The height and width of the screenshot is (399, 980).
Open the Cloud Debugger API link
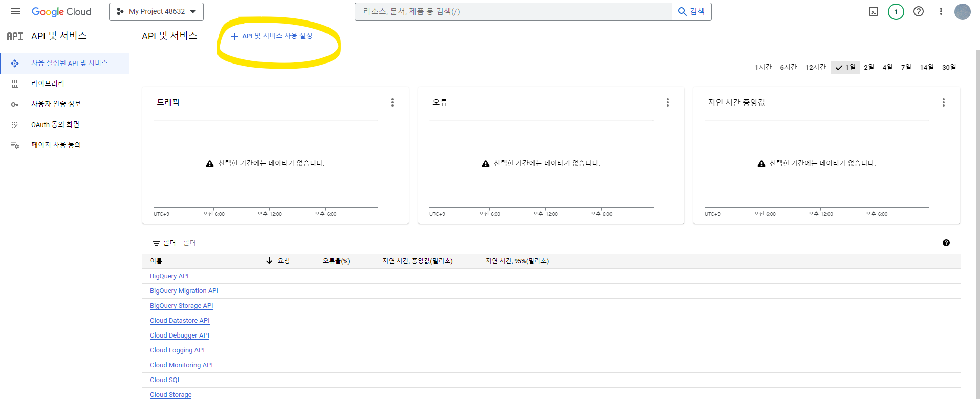point(180,335)
